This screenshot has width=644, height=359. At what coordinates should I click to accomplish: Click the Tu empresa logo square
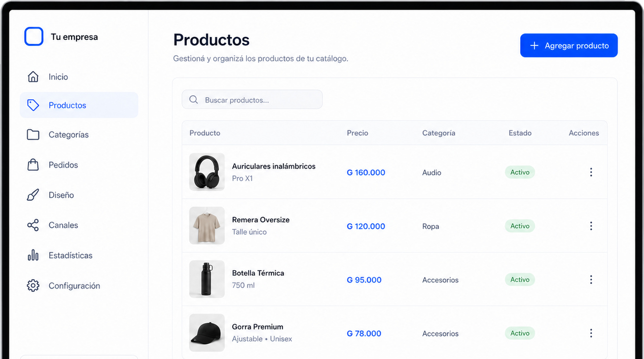point(34,36)
